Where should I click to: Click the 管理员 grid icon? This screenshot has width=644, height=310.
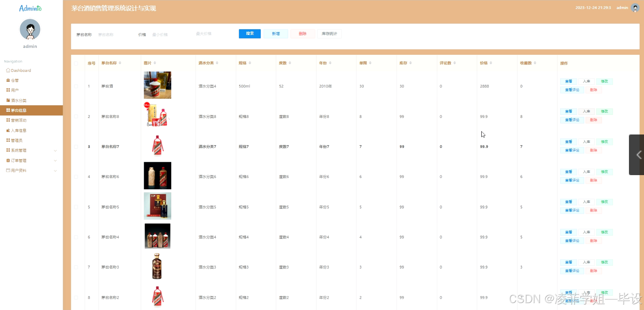8,140
